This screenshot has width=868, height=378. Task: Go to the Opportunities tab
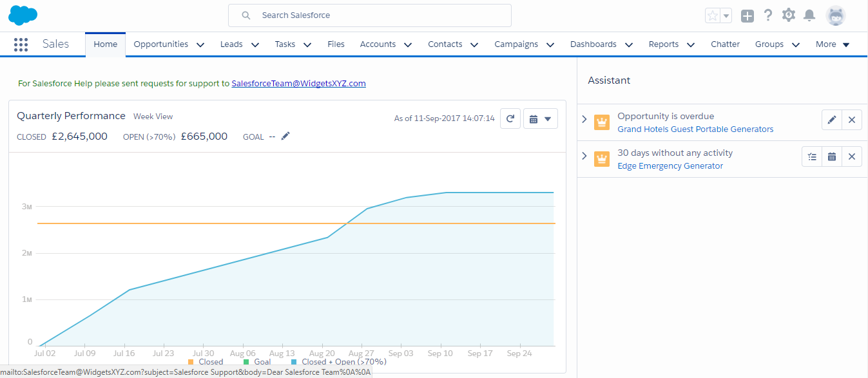(161, 44)
